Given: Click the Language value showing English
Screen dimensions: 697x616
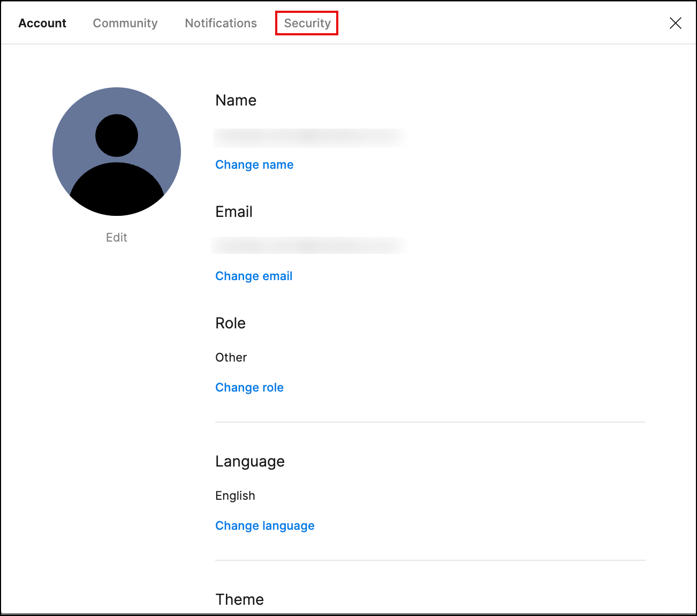Looking at the screenshot, I should tap(235, 495).
